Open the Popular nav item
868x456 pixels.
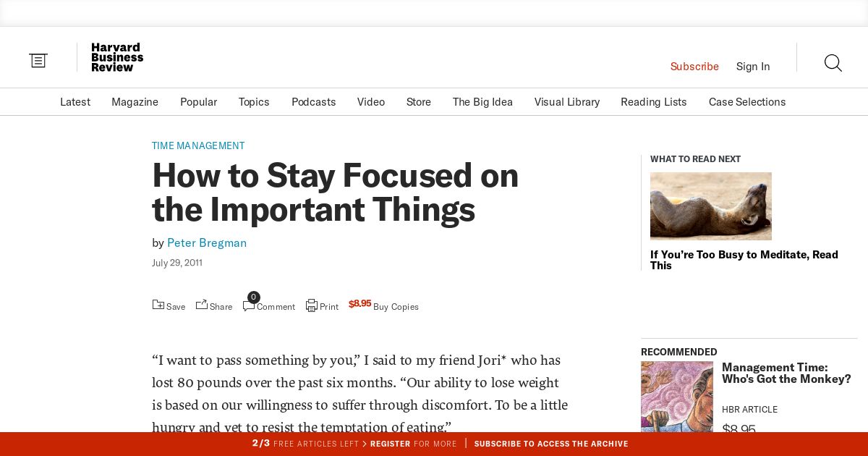(x=198, y=102)
